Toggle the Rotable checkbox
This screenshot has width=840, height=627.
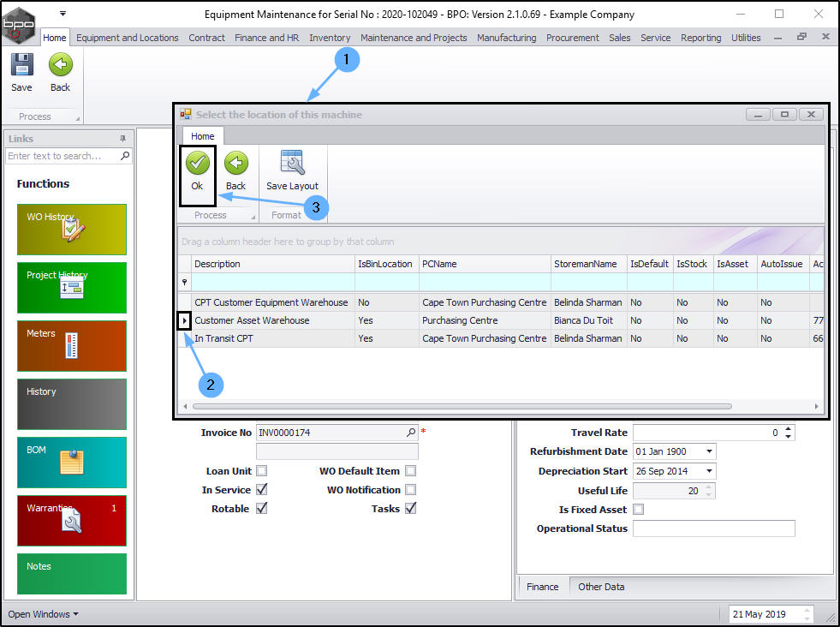[261, 509]
